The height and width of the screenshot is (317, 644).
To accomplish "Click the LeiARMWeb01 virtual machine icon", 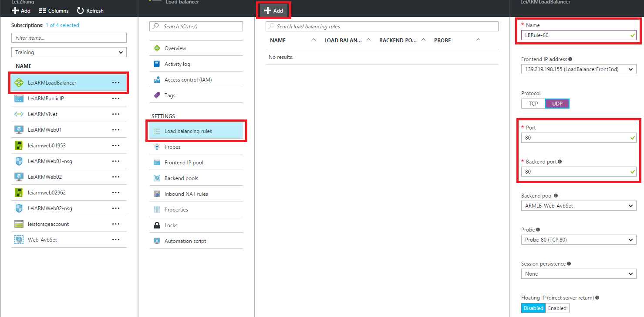I will pyautogui.click(x=19, y=130).
